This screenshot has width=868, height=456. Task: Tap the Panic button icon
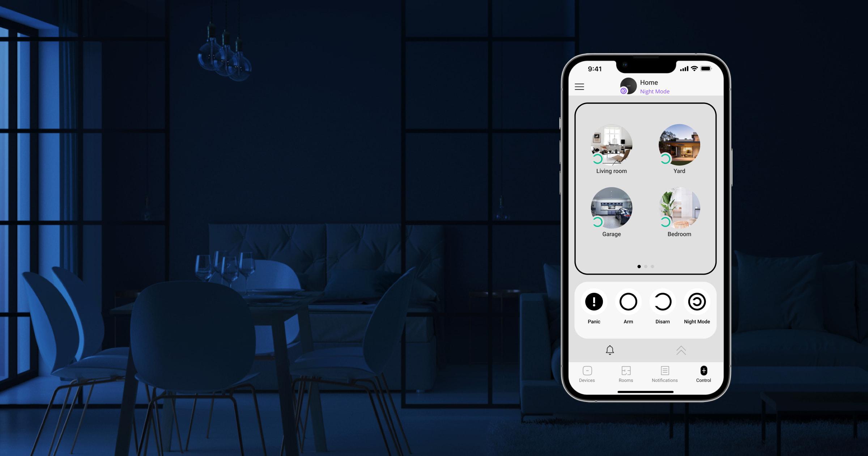pyautogui.click(x=593, y=301)
